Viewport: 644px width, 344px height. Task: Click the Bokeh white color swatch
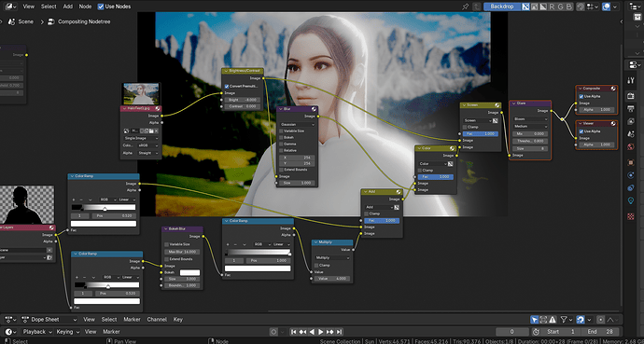click(x=189, y=272)
